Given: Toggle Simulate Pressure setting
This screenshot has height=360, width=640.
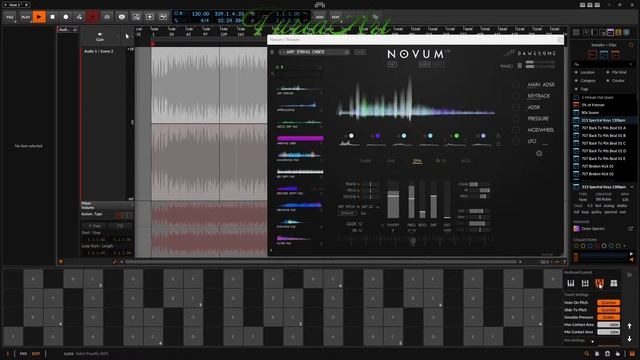Looking at the screenshot, I should click(x=609, y=317).
